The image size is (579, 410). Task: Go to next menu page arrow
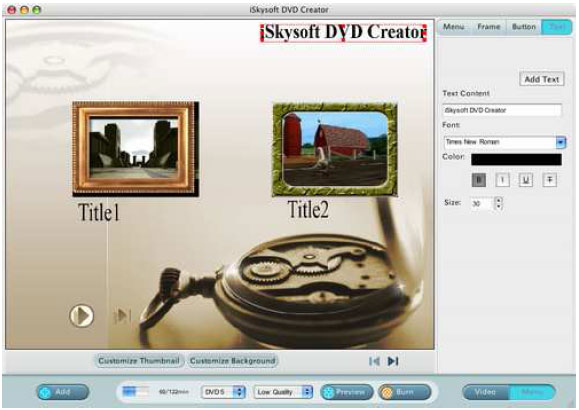[393, 361]
